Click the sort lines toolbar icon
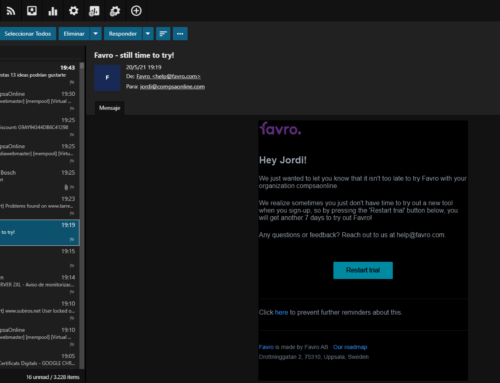Image resolution: width=500 pixels, height=383 pixels. coord(163,34)
